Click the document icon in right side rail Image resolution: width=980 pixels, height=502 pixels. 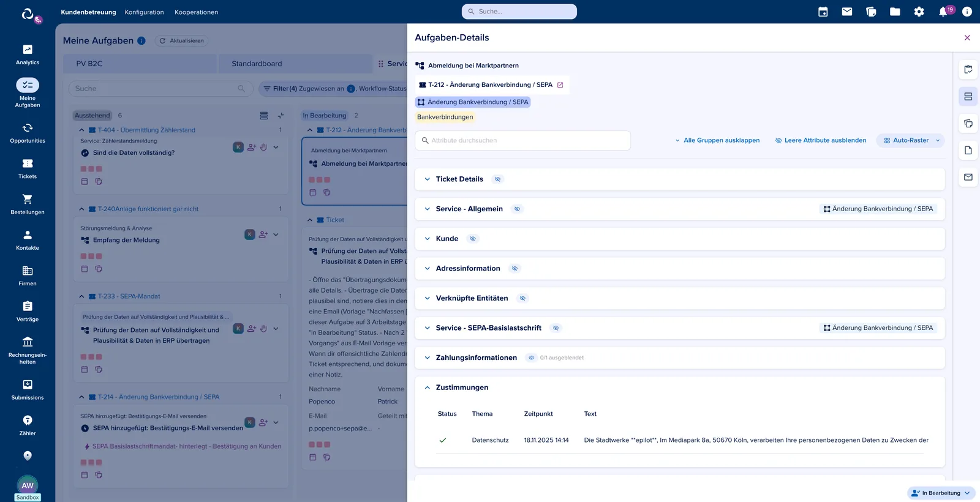click(968, 150)
